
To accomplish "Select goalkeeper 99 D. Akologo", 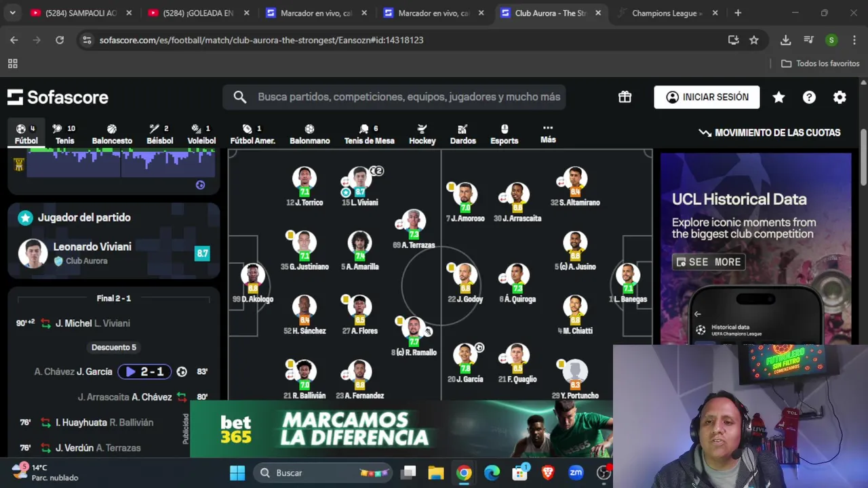I will click(x=253, y=283).
